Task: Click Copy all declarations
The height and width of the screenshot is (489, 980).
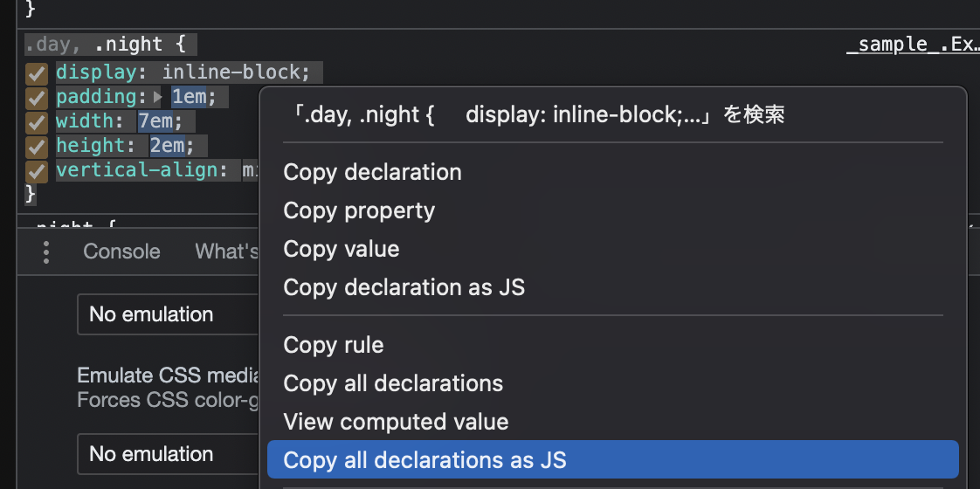Action: pos(393,383)
